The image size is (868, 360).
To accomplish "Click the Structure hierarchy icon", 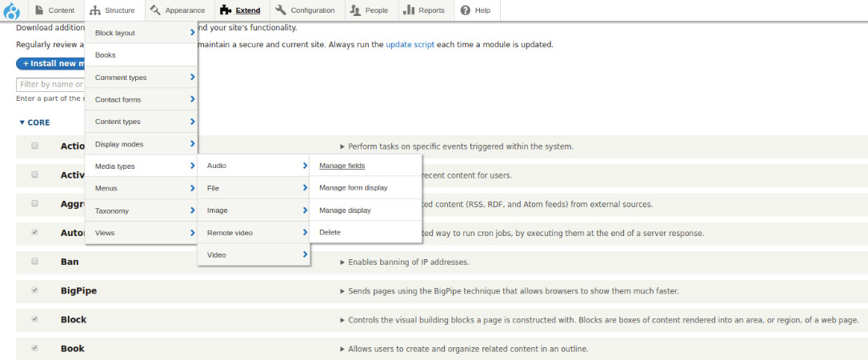I will (95, 10).
